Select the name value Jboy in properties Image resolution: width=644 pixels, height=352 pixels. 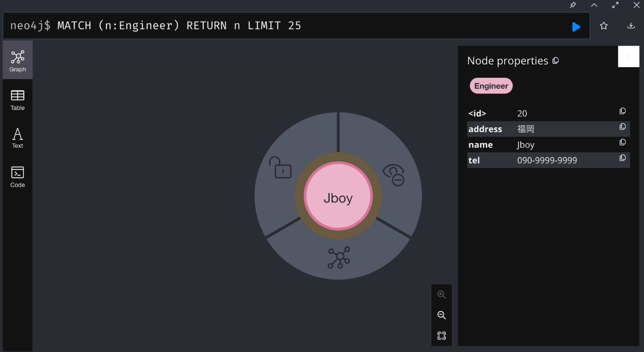pyautogui.click(x=526, y=144)
